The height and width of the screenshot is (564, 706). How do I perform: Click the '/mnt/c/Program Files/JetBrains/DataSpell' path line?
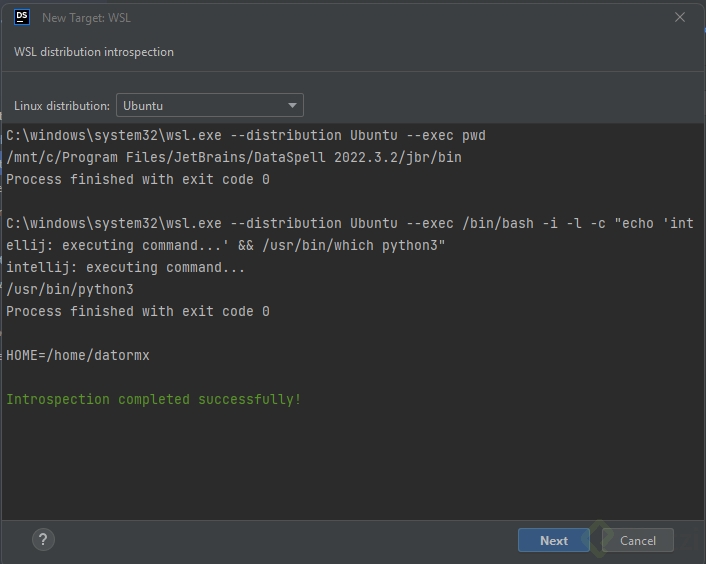tap(234, 158)
